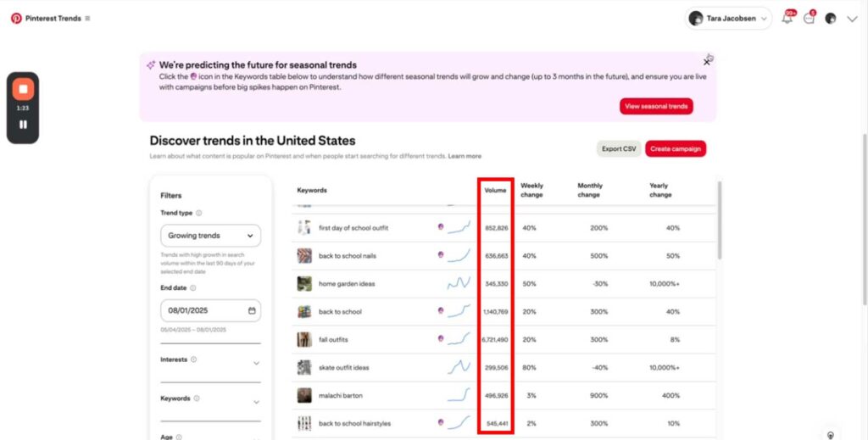Click the fall outfits trend sparkline

click(459, 339)
